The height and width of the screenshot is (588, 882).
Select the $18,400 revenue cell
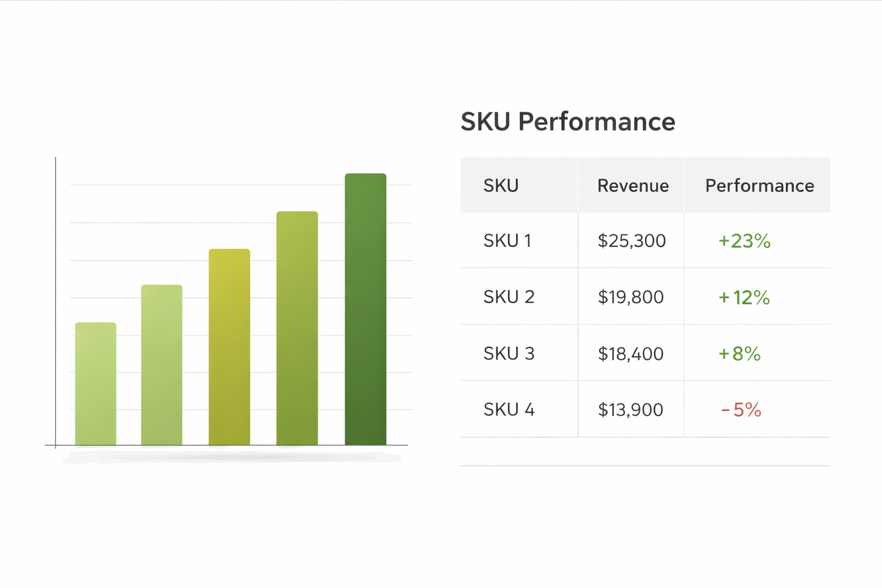(x=630, y=353)
